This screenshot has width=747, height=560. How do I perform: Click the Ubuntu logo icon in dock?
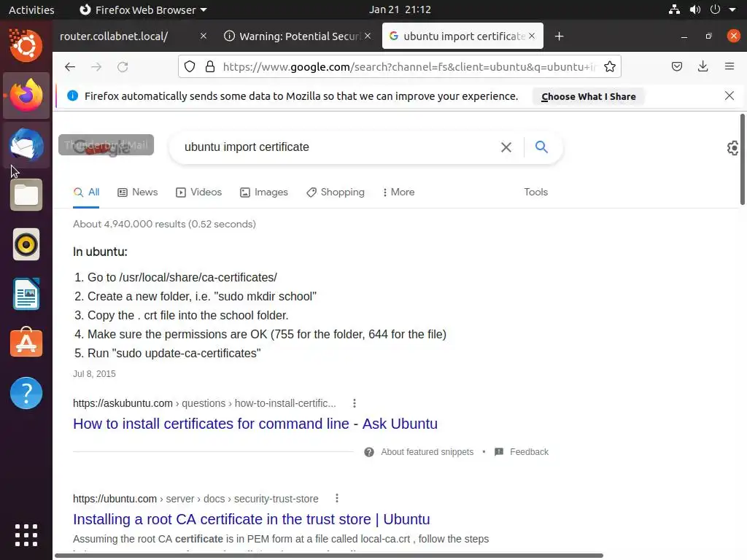pyautogui.click(x=26, y=45)
